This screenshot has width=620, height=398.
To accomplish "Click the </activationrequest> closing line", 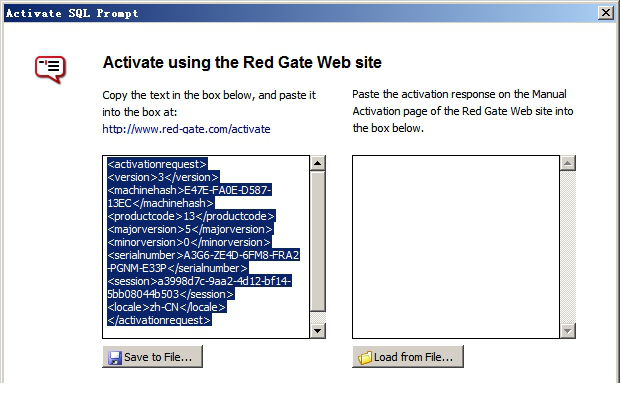I will point(159,320).
